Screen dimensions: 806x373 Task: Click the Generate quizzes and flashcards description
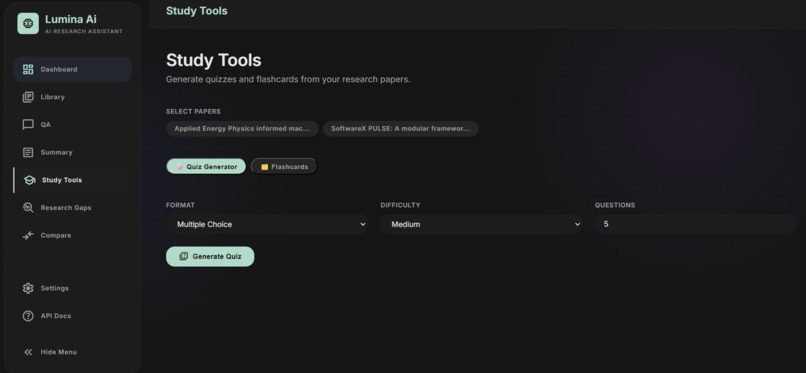click(288, 80)
